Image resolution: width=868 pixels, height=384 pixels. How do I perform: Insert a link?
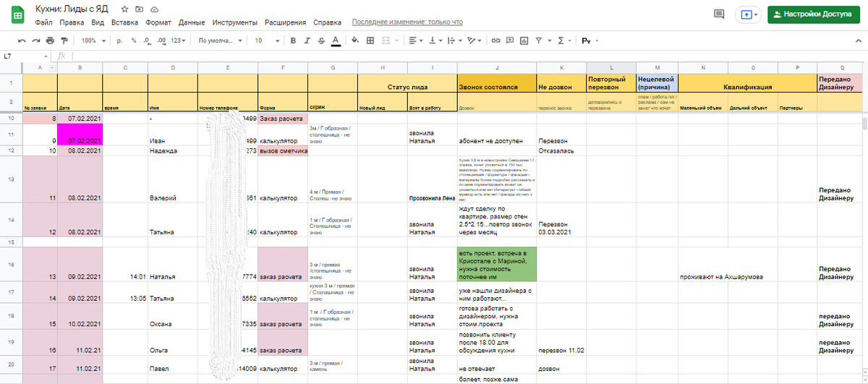coord(496,40)
